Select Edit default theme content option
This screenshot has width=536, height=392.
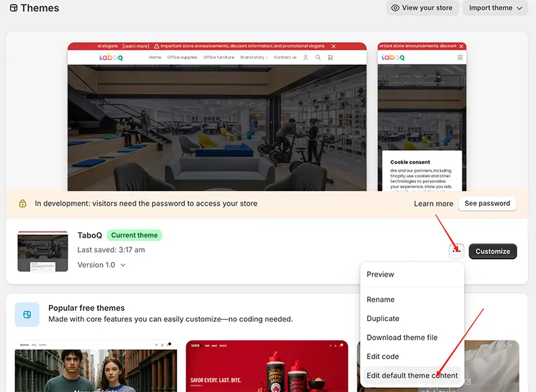point(411,375)
